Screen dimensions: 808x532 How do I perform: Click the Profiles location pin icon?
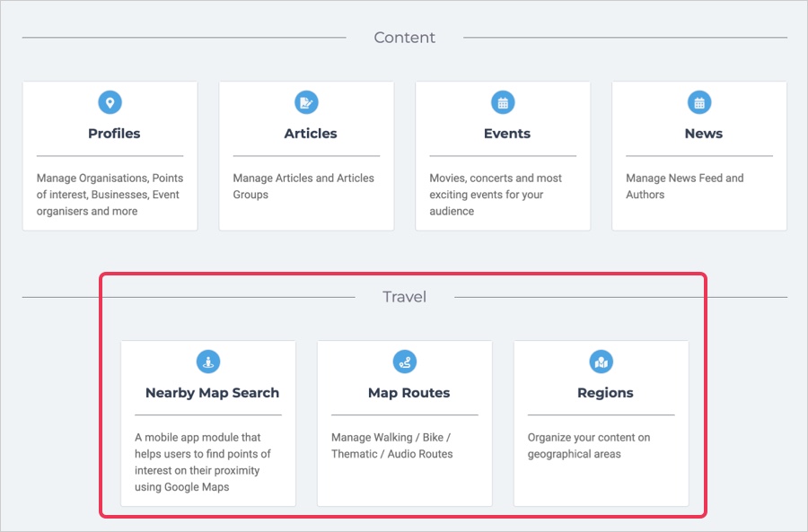point(110,102)
